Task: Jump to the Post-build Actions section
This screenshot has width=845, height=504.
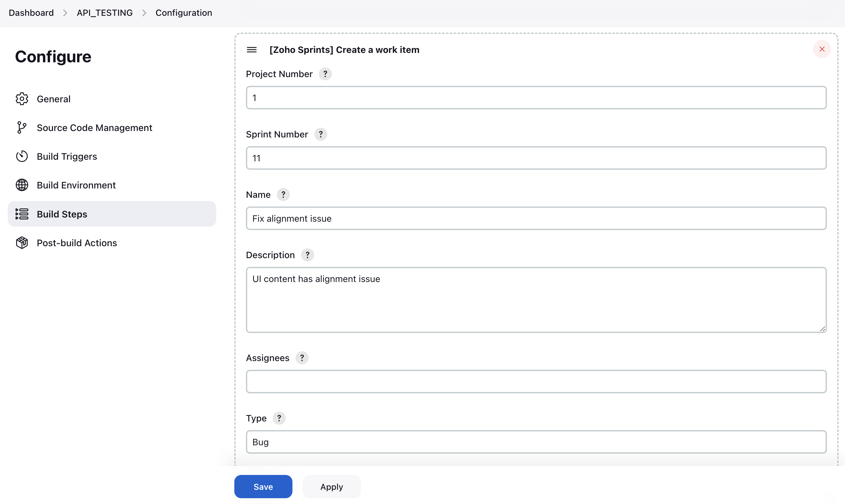Action: 112,243
